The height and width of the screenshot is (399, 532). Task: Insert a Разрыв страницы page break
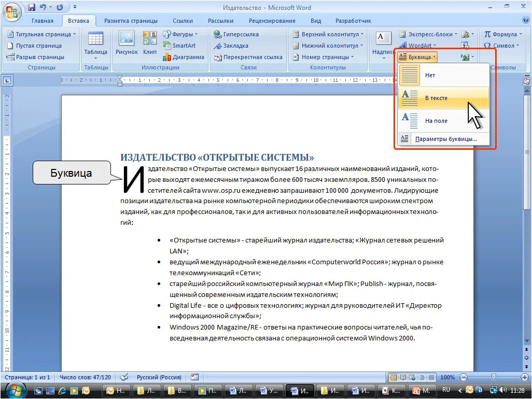click(36, 57)
